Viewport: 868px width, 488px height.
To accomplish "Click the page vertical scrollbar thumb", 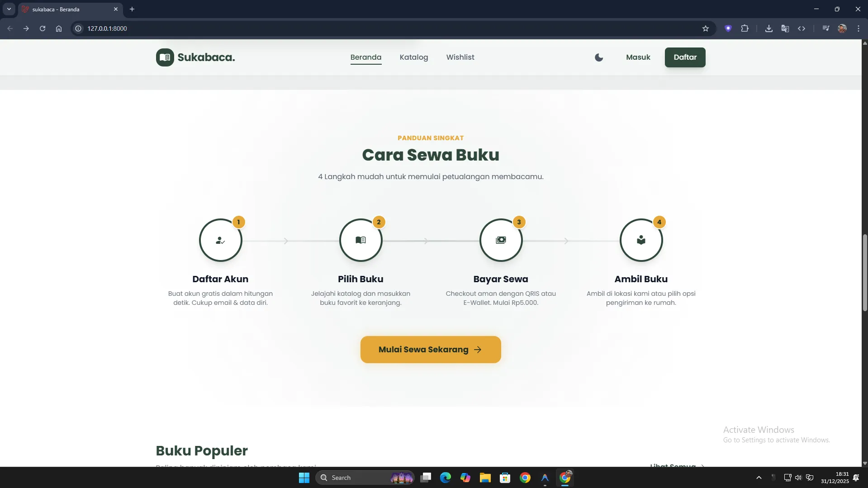I will [x=864, y=272].
